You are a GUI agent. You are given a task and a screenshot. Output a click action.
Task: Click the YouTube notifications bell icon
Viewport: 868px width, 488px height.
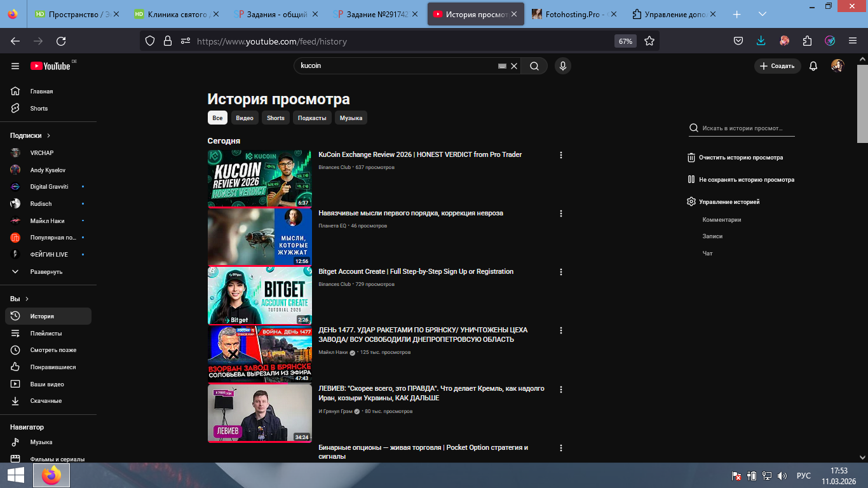point(813,66)
